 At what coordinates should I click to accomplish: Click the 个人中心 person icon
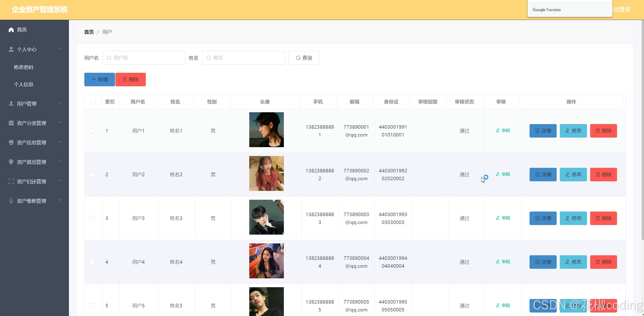tap(11, 49)
